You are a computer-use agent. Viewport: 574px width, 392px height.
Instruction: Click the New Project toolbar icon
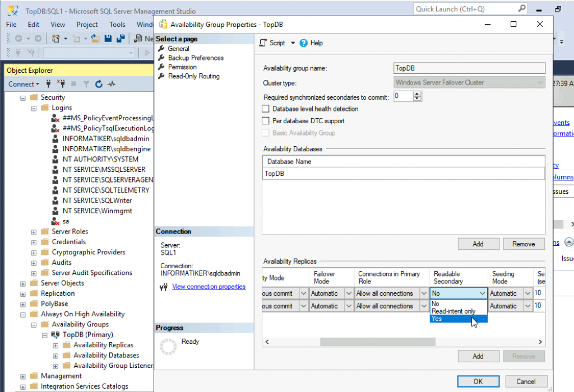(55, 39)
